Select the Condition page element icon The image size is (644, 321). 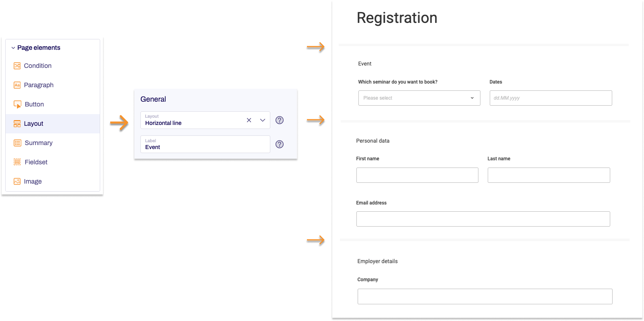pos(17,65)
